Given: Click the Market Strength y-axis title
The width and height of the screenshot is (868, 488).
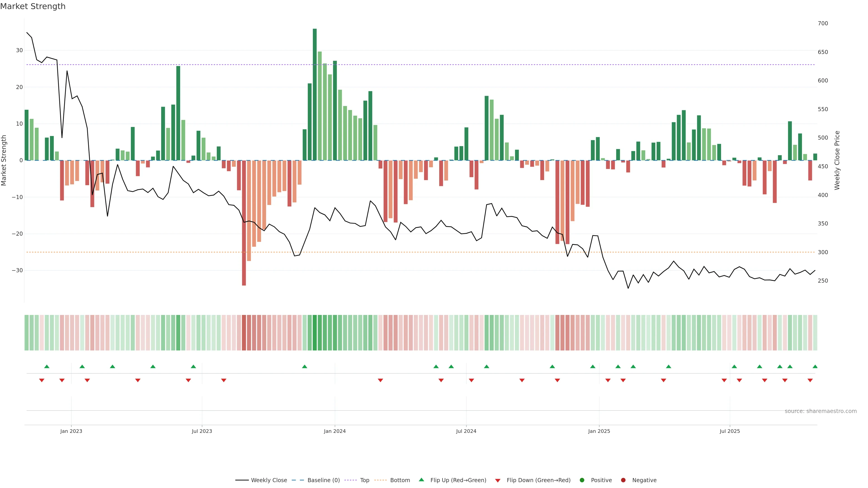Looking at the screenshot, I should pyautogui.click(x=4, y=160).
